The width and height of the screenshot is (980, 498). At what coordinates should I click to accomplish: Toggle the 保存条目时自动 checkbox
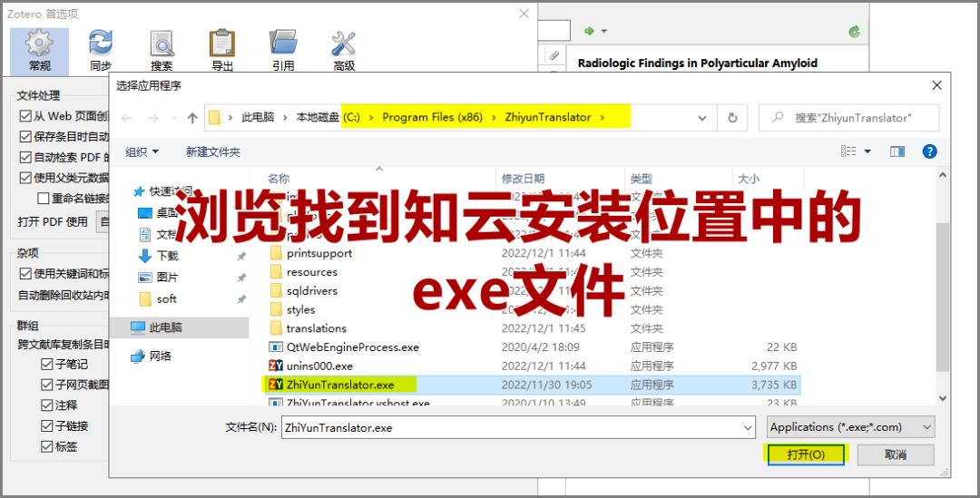pyautogui.click(x=25, y=137)
